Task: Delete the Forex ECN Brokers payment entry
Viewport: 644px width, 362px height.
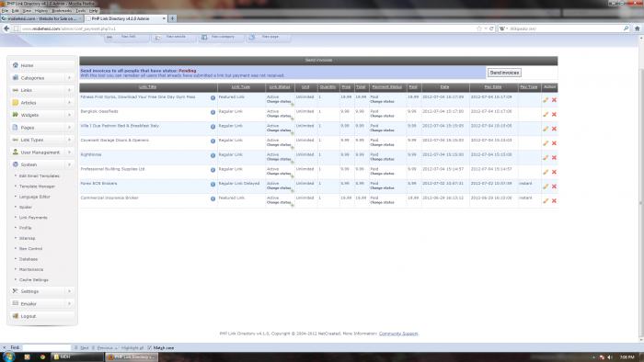Action: point(554,187)
